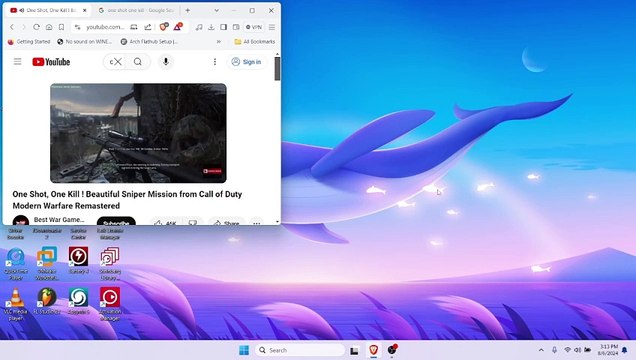Open the Brave Rewards triangle icon
The height and width of the screenshot is (360, 636).
(x=178, y=27)
